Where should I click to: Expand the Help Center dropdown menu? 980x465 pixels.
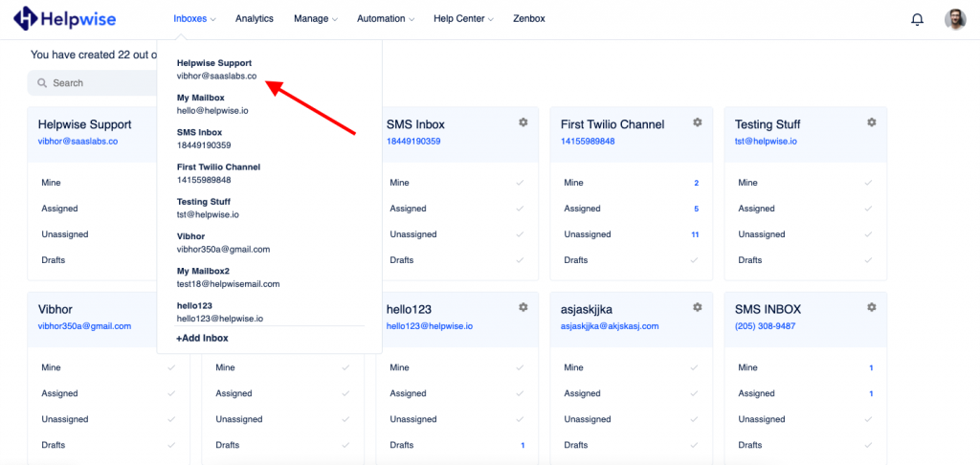coord(464,19)
